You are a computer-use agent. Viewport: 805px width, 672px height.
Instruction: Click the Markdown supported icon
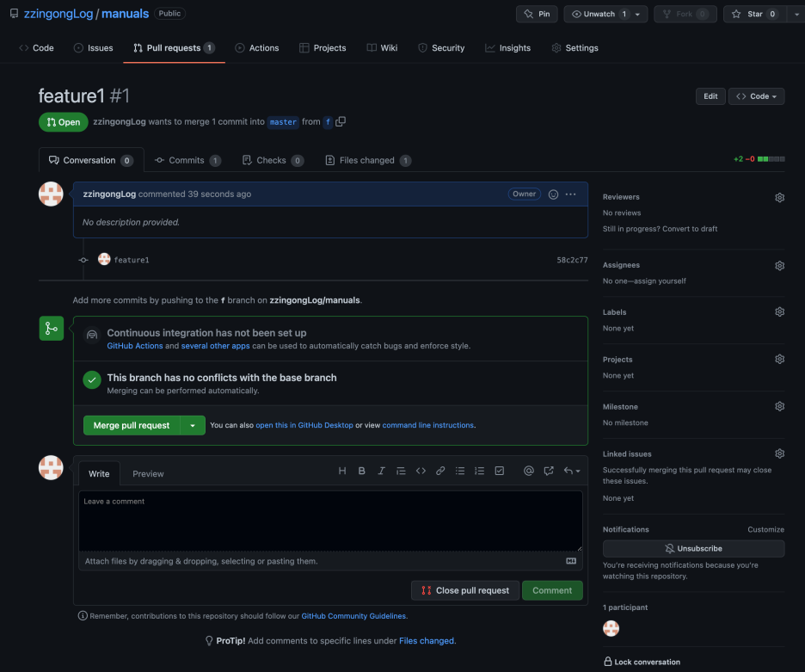pyautogui.click(x=571, y=561)
